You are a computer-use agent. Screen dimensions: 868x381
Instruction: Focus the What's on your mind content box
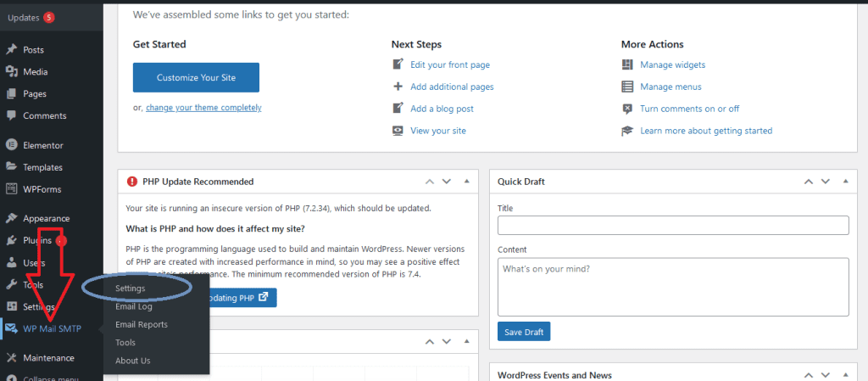(x=673, y=287)
